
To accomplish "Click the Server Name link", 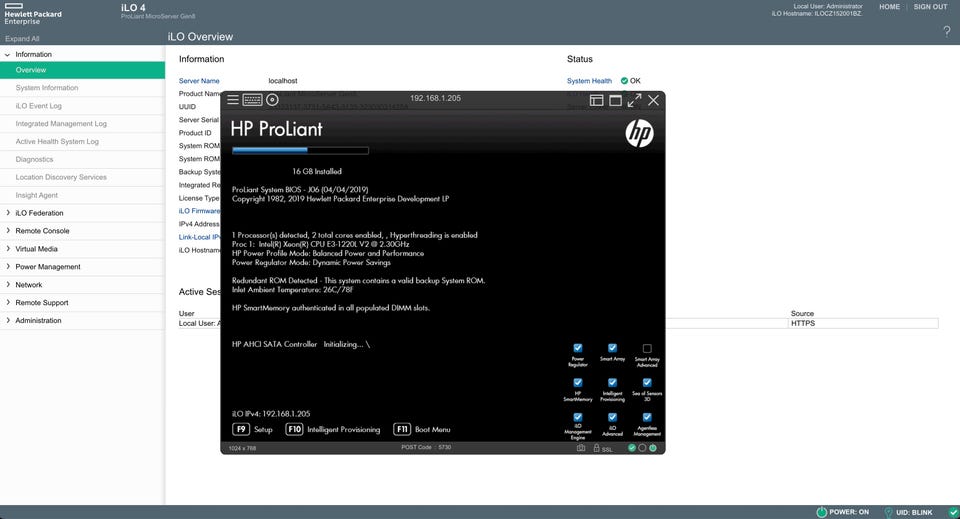I will (x=199, y=81).
